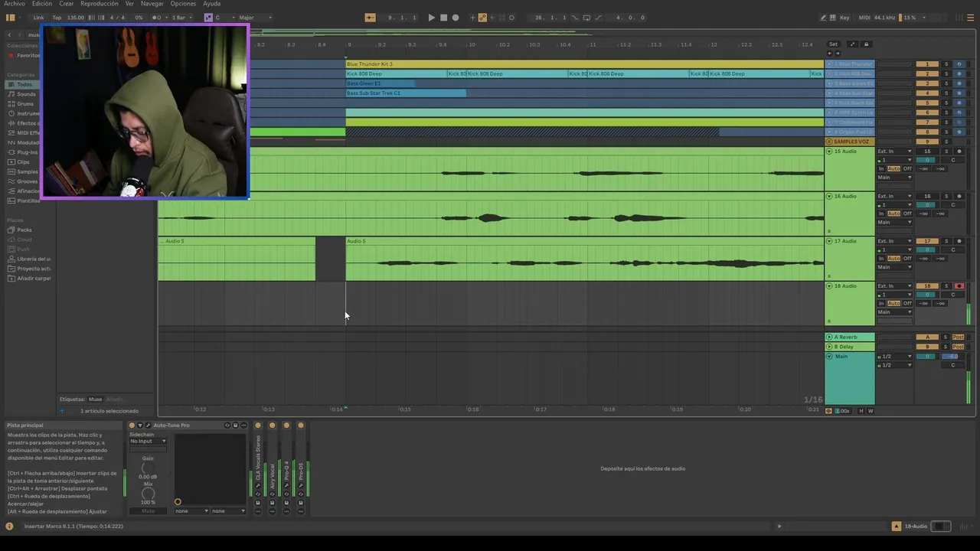The width and height of the screenshot is (980, 551).
Task: Collapse the 17 Audio track
Action: point(829,241)
